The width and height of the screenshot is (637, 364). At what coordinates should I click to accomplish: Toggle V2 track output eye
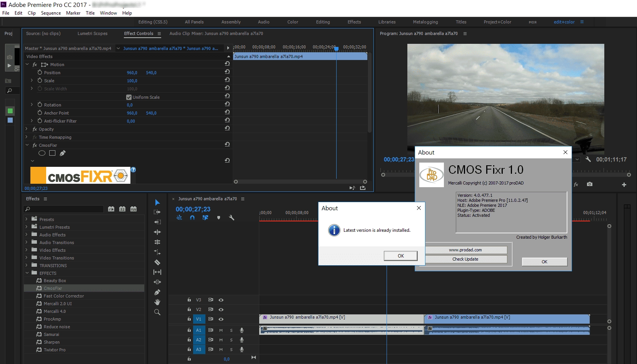point(221,309)
